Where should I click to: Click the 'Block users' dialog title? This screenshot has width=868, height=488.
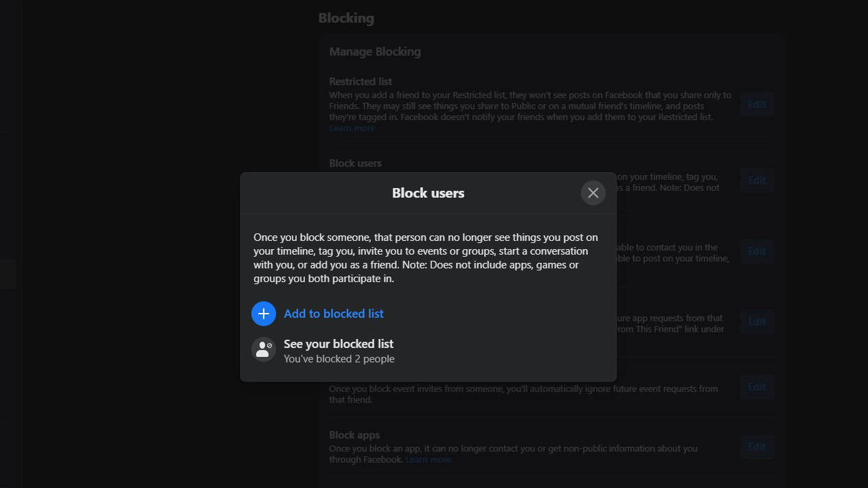(428, 194)
